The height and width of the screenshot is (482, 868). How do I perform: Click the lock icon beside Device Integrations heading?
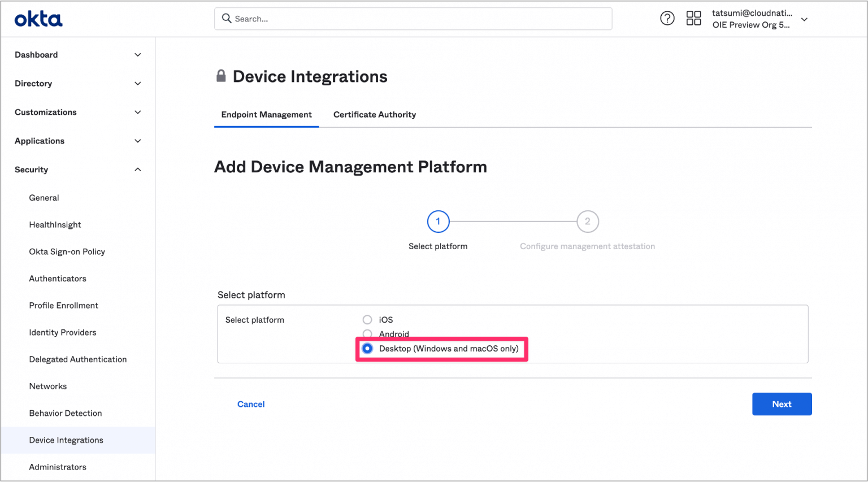click(221, 75)
